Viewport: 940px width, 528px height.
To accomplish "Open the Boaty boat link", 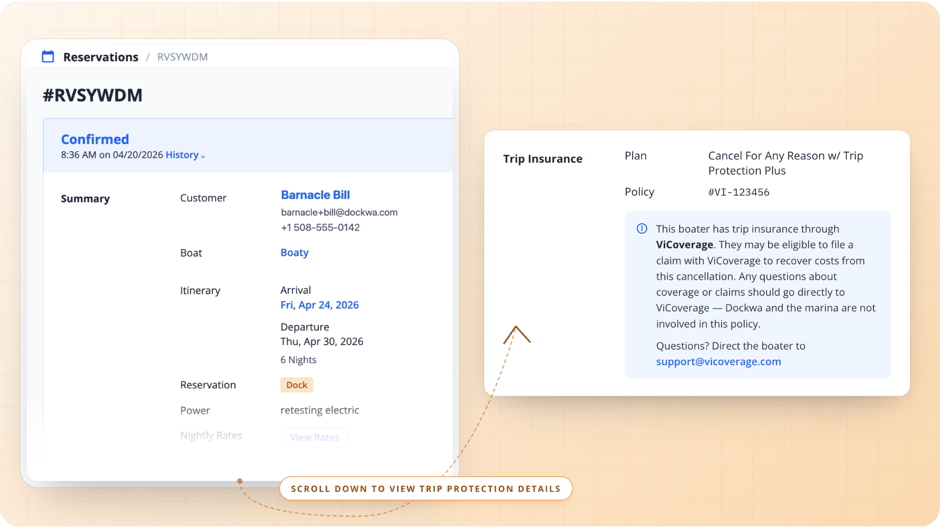I will pos(294,253).
